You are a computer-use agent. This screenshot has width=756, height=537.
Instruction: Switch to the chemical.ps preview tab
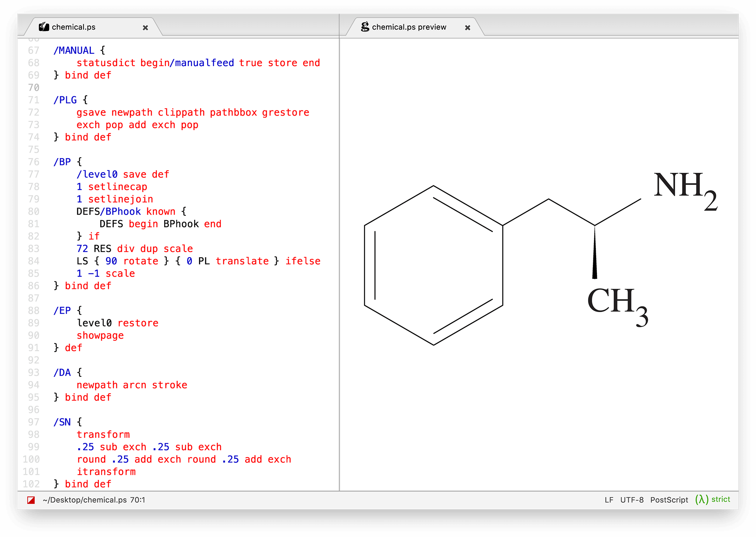click(x=409, y=27)
